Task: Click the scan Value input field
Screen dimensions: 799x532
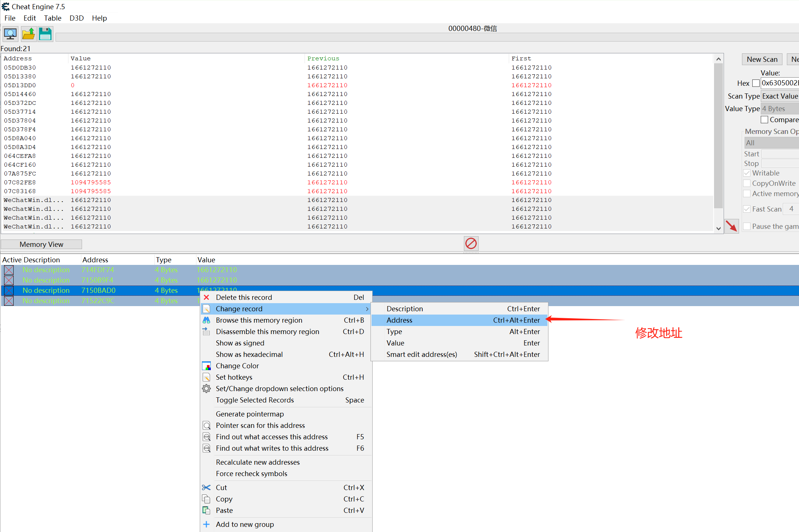Action: click(780, 83)
